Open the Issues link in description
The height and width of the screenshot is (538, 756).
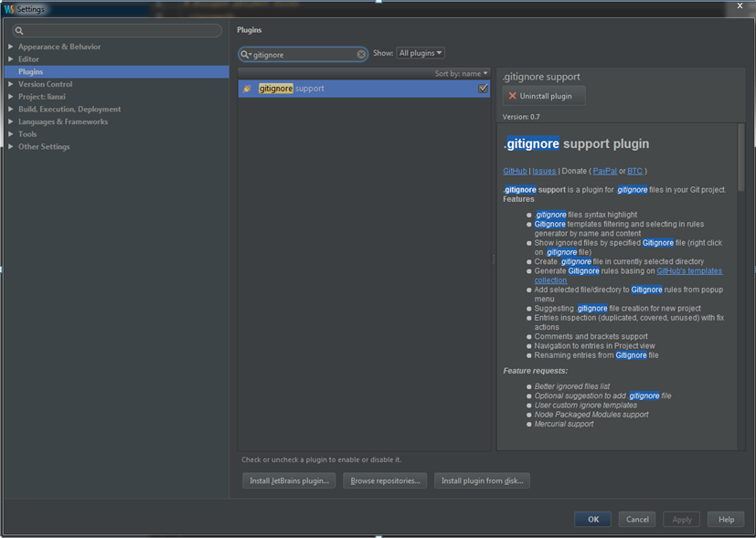(544, 171)
